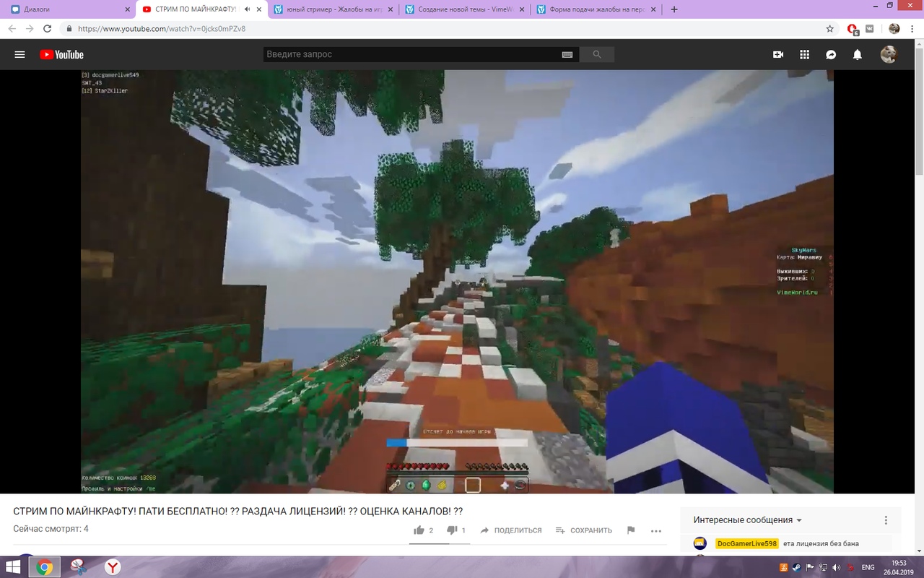Click the video title text

(238, 512)
